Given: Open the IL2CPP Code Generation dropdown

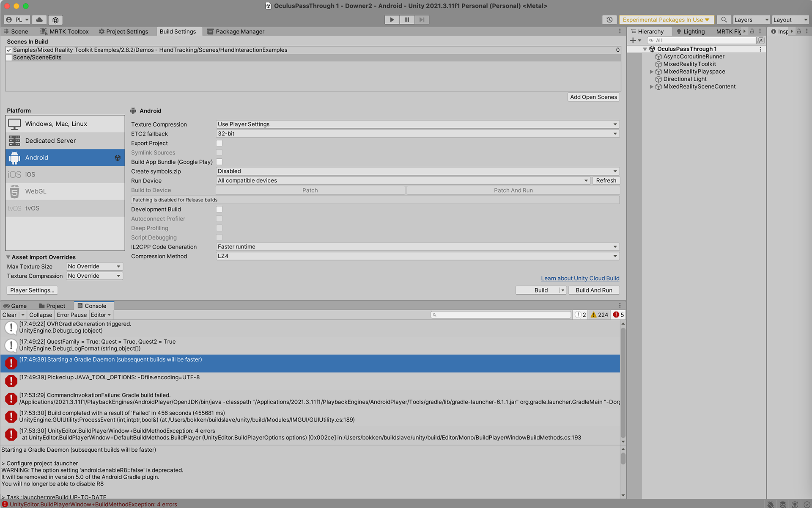Looking at the screenshot, I should [417, 246].
